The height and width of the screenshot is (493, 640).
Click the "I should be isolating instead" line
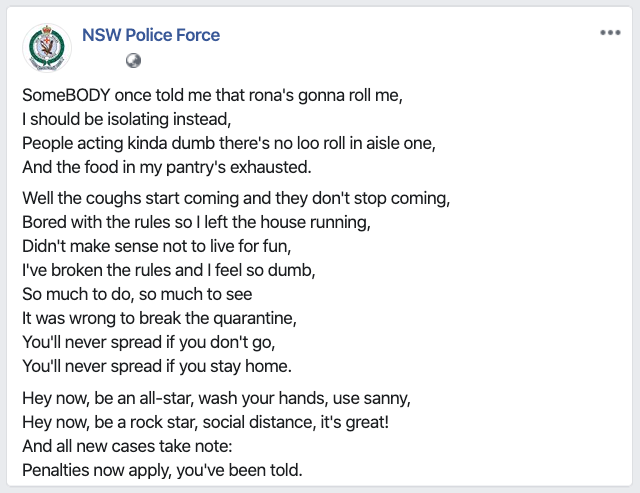pos(127,119)
